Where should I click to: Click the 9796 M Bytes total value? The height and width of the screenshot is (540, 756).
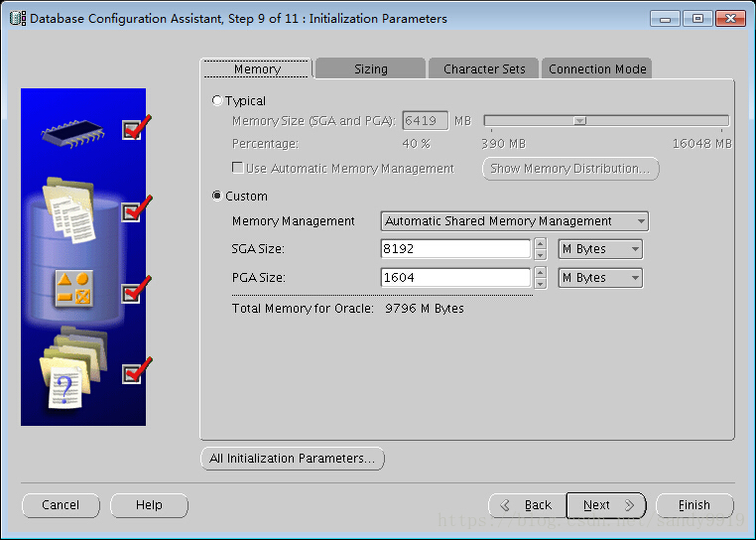425,309
